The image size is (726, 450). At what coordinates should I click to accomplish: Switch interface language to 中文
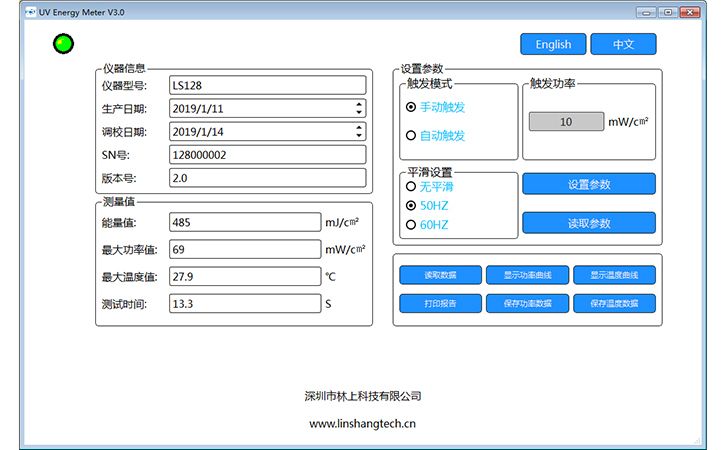click(x=623, y=44)
